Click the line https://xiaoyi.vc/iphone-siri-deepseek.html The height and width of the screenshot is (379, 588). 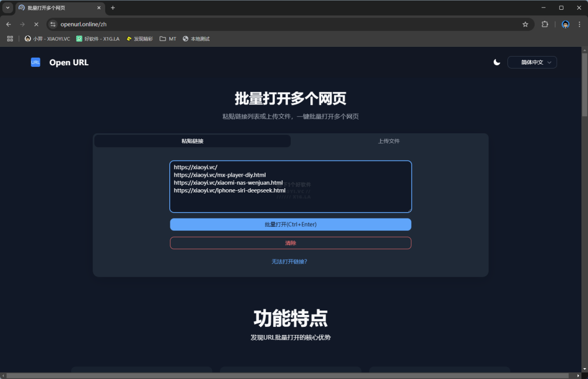(x=230, y=190)
